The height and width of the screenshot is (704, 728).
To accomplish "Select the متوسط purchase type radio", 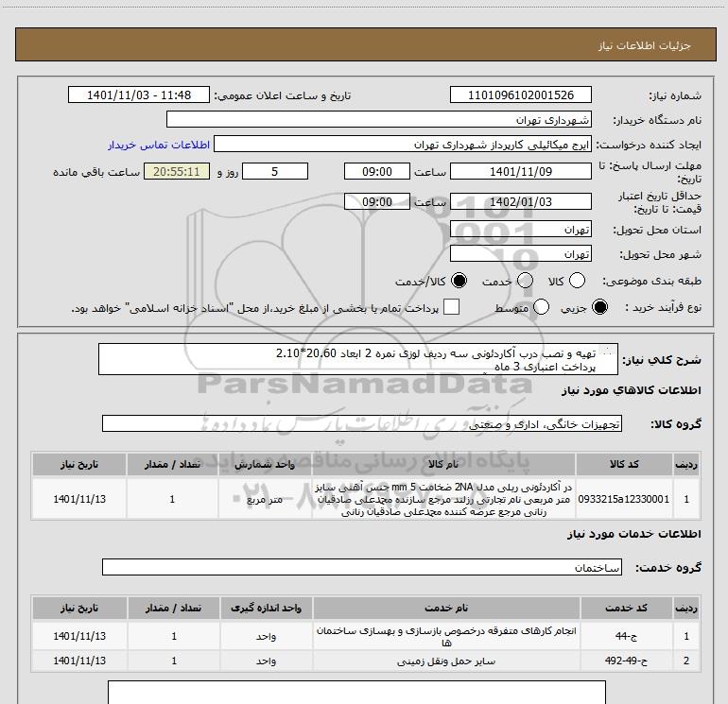I will pos(541,307).
